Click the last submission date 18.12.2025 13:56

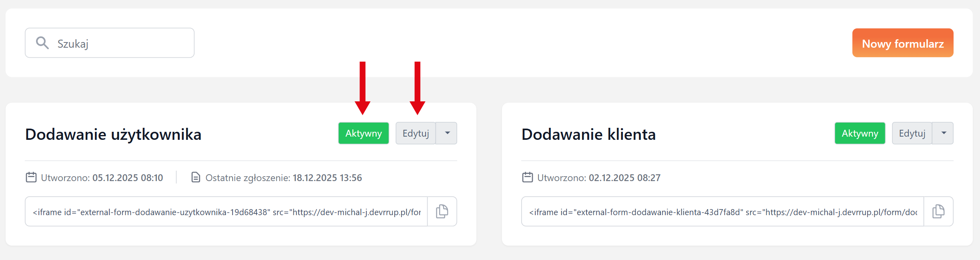click(x=327, y=178)
